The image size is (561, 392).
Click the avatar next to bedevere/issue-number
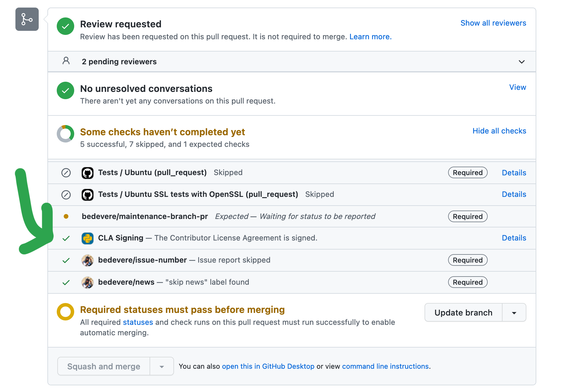pyautogui.click(x=87, y=260)
